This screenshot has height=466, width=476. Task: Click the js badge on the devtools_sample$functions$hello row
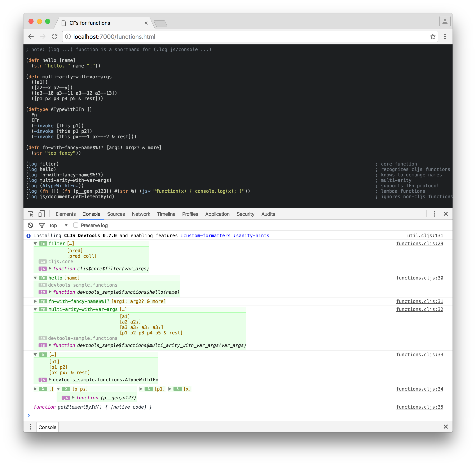point(43,292)
